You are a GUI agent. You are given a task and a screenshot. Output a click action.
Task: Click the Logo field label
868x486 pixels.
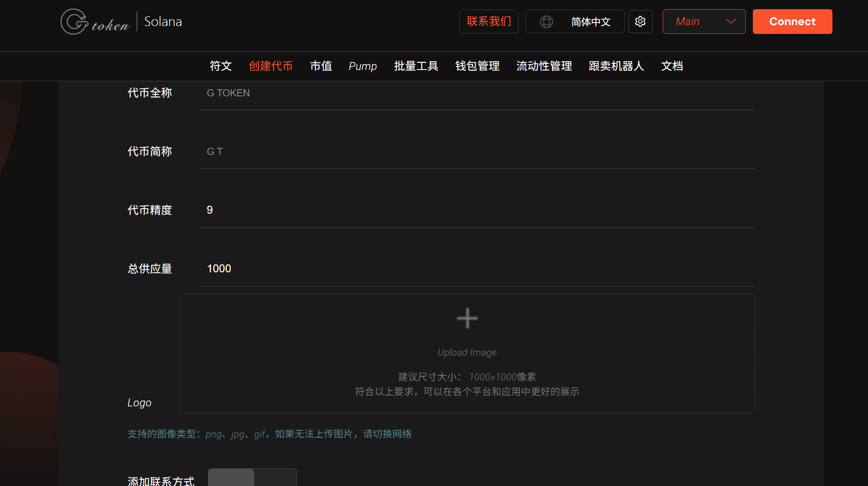(139, 403)
